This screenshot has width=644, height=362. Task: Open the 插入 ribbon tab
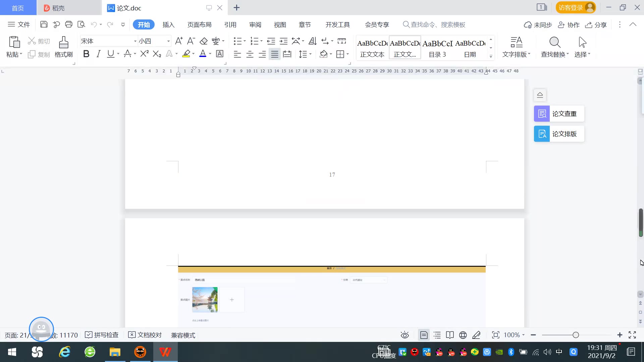coord(168,25)
